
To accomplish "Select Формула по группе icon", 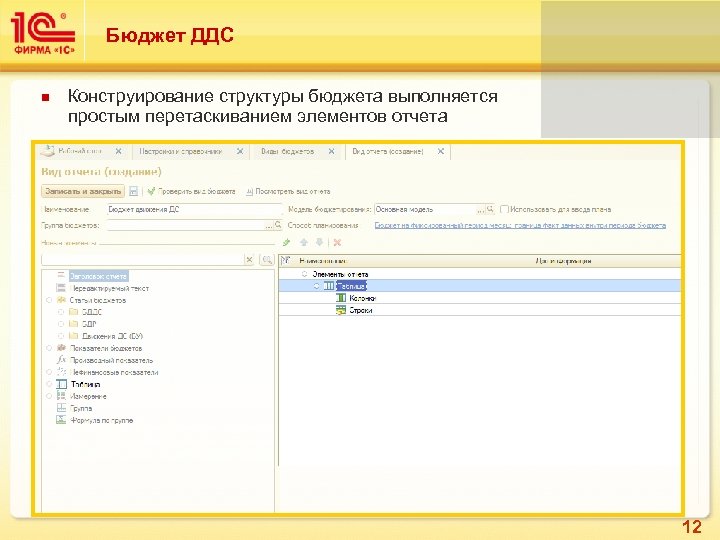I will pos(61,420).
